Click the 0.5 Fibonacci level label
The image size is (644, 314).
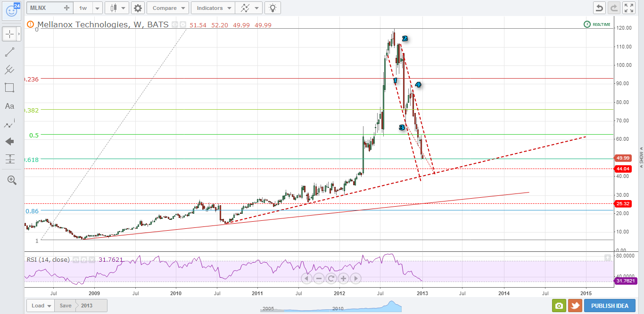34,135
